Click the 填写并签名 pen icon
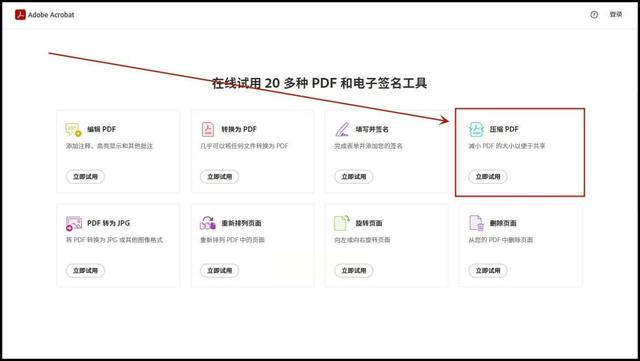This screenshot has height=361, width=640. point(342,129)
